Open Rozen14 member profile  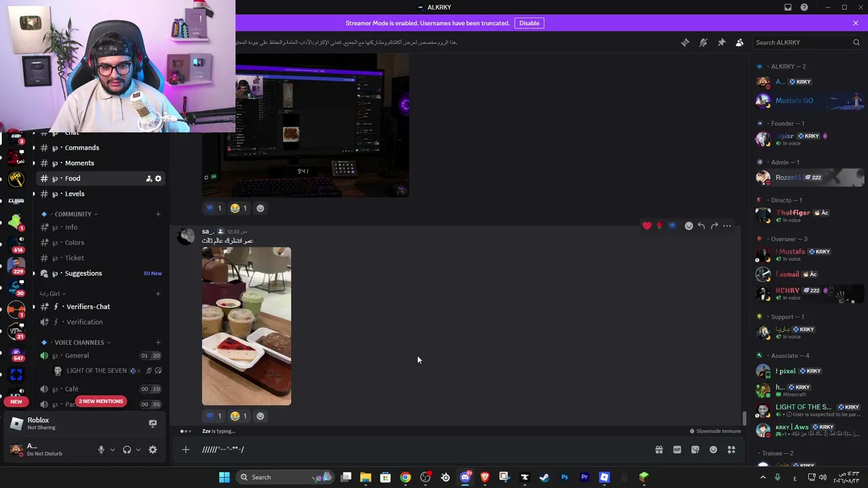(x=810, y=178)
